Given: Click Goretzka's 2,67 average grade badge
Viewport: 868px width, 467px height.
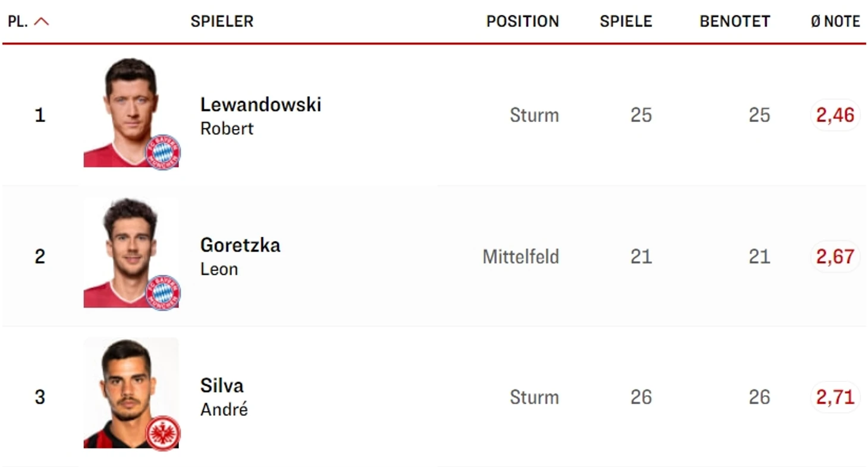Looking at the screenshot, I should (835, 256).
